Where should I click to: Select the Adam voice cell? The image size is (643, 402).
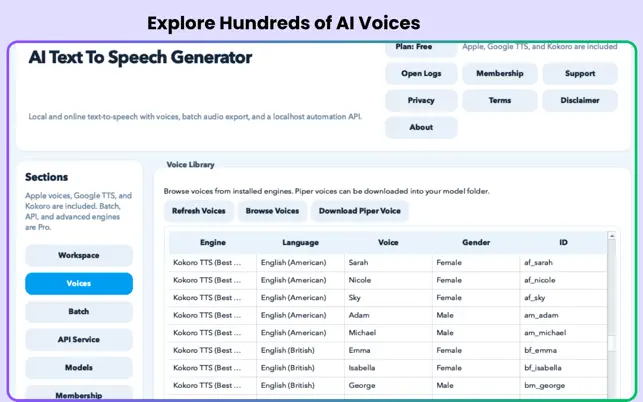pos(388,315)
